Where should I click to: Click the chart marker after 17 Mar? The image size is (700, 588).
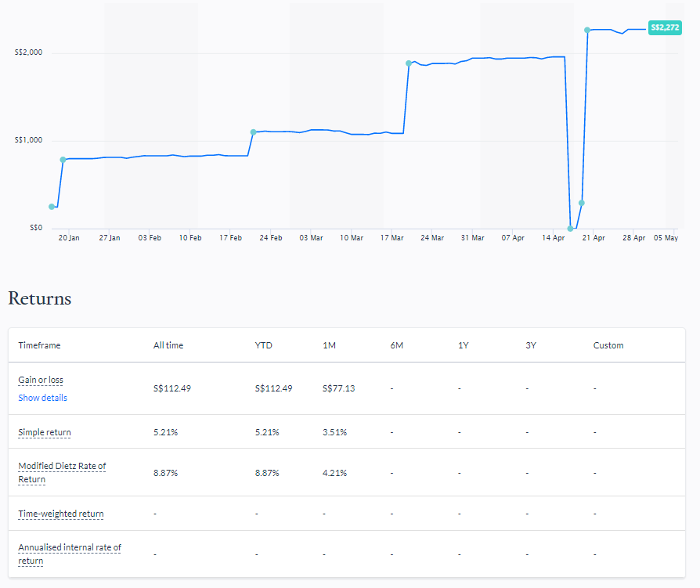point(409,63)
